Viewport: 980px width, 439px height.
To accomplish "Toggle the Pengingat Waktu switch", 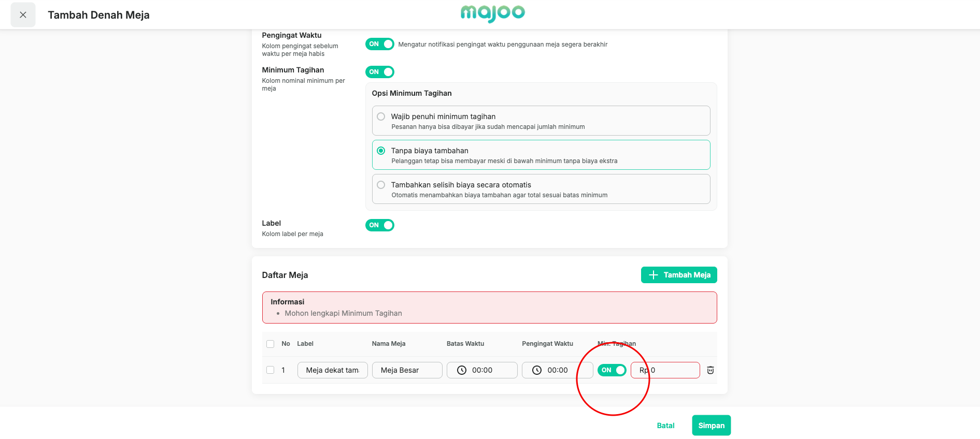I will point(380,44).
